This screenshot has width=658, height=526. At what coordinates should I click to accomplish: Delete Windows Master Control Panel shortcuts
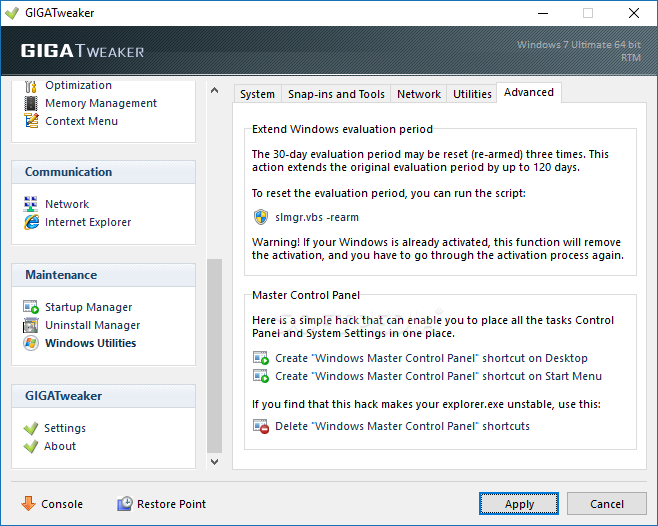[402, 427]
